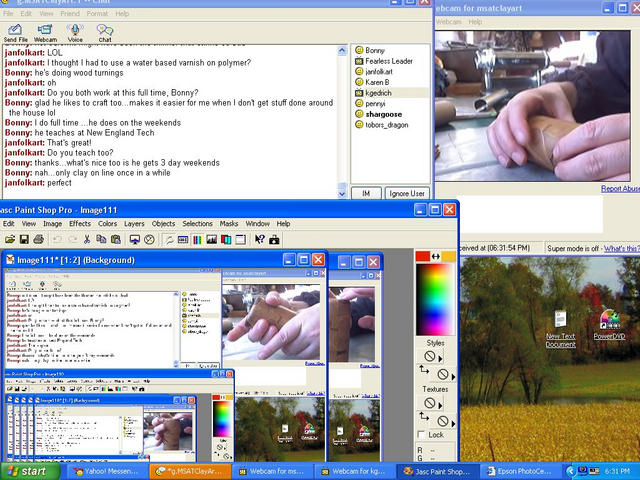Open the Image menu in Paint Shop Pro
The image size is (640, 480).
click(53, 224)
